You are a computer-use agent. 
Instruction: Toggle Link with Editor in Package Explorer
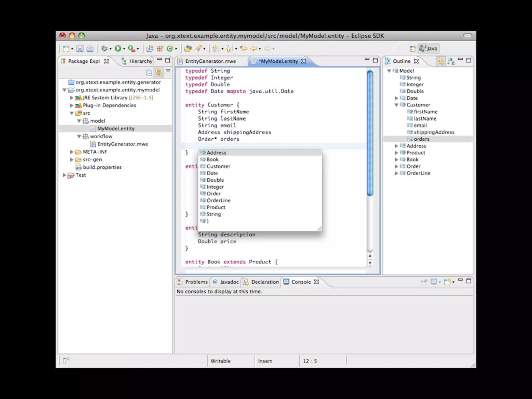(158, 73)
